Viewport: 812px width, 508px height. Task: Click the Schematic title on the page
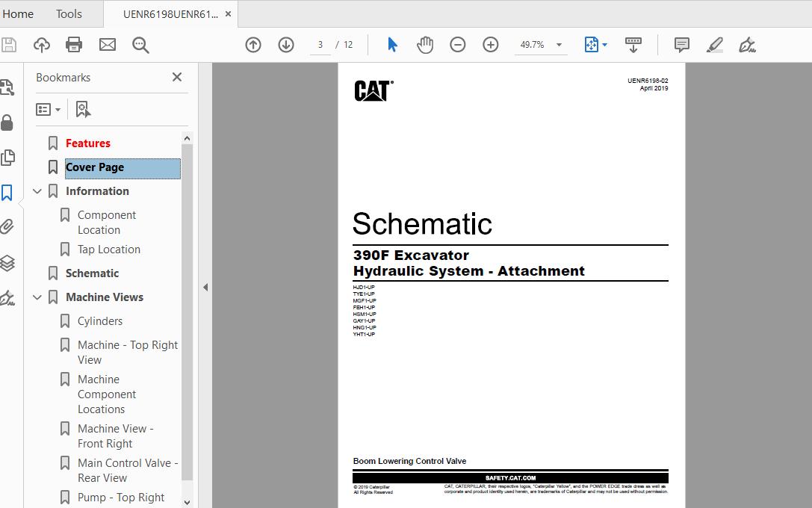tap(422, 223)
